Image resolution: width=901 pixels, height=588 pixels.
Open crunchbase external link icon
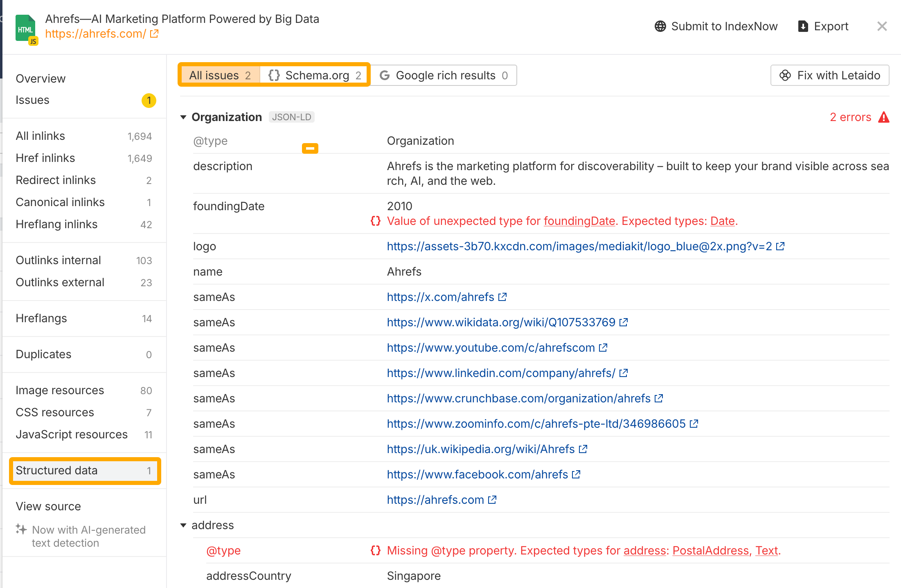[659, 398]
